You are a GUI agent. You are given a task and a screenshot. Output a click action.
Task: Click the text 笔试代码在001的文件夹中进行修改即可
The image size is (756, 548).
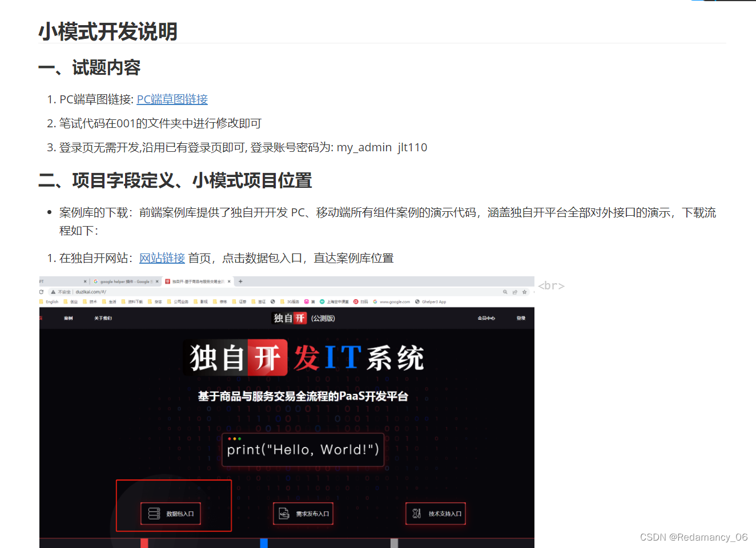pos(160,123)
